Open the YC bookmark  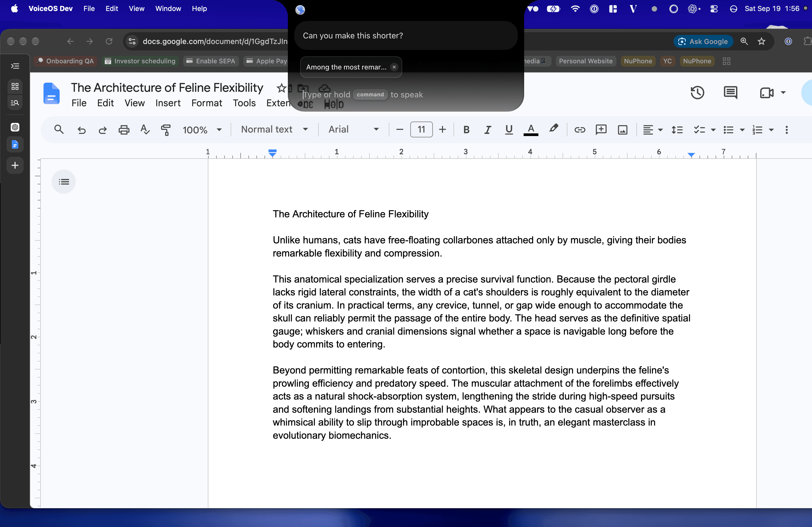pos(667,61)
